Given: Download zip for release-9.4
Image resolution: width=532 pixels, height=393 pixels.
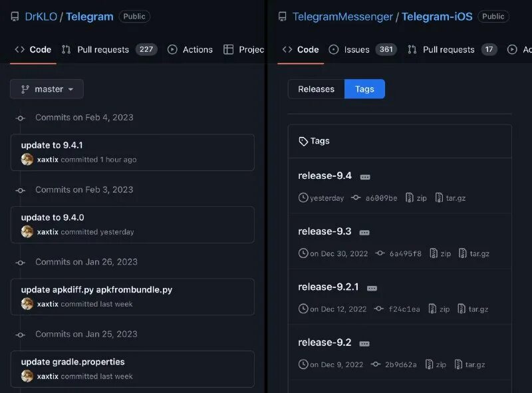Looking at the screenshot, I should tap(416, 198).
